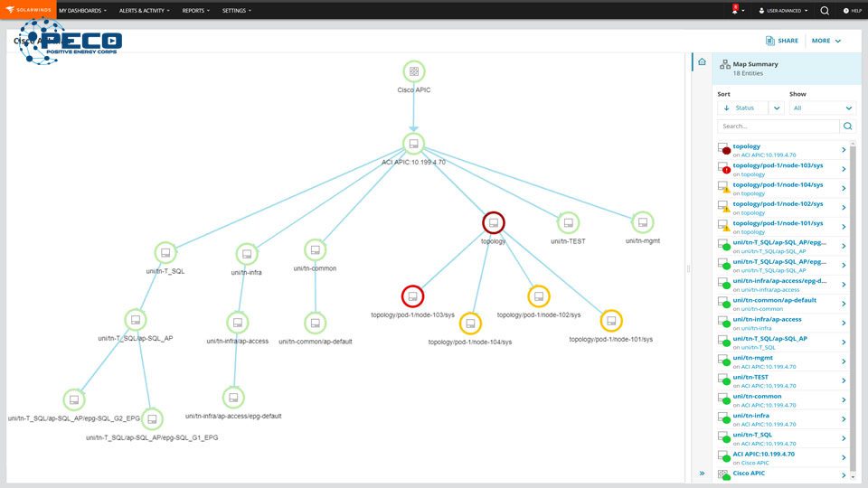Open the REPORTS menu
868x488 pixels.
click(x=196, y=11)
